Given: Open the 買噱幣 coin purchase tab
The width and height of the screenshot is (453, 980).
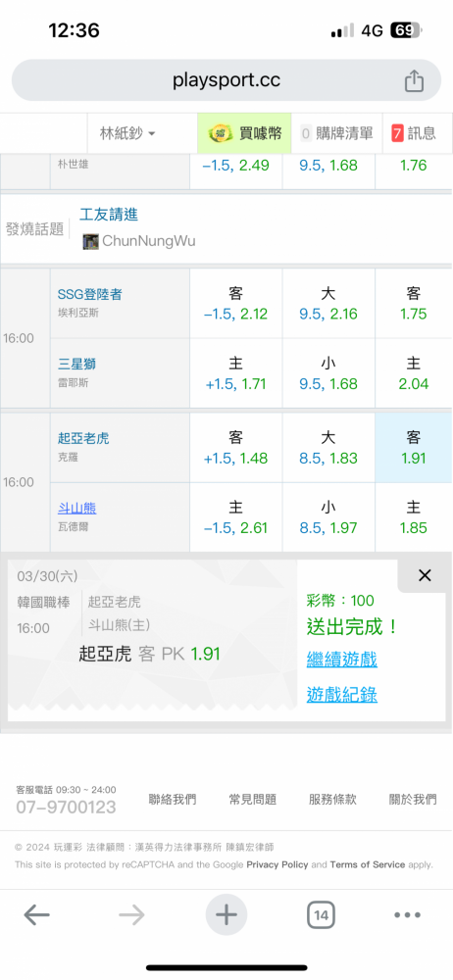Looking at the screenshot, I should 245,133.
